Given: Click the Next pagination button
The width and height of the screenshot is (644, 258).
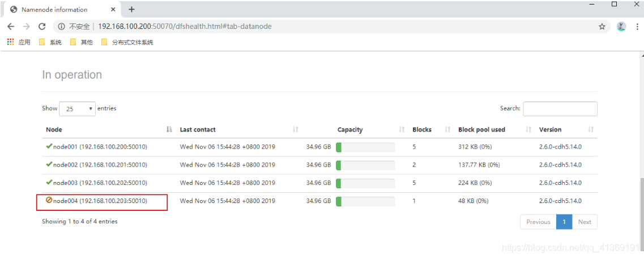Looking at the screenshot, I should pos(585,222).
